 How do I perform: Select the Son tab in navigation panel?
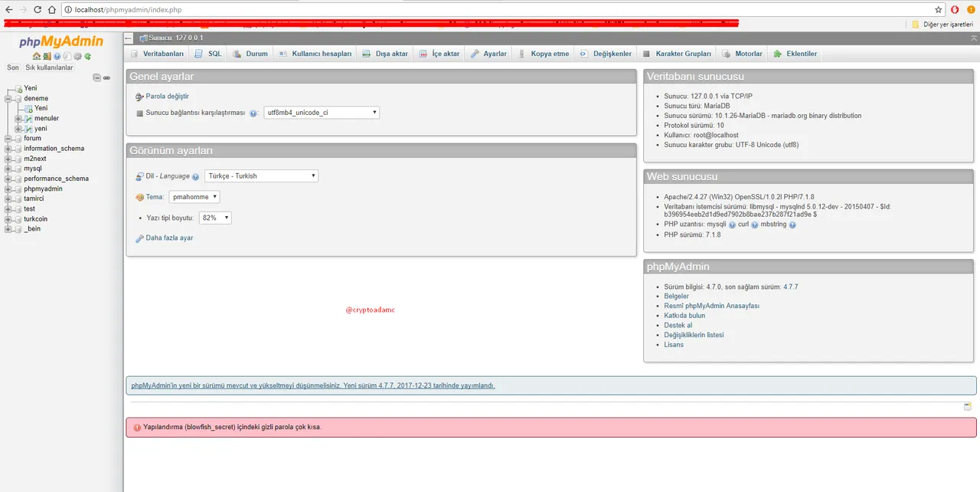[13, 67]
